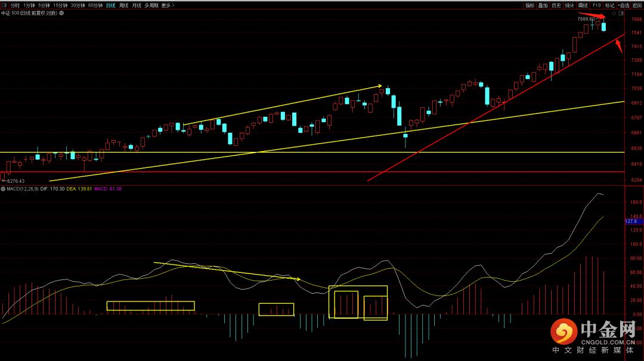Open MACD indicator dropdown arrow

tap(3, 189)
